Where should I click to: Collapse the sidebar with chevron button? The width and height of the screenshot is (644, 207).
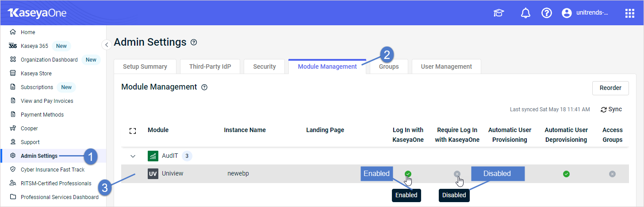coord(107,45)
